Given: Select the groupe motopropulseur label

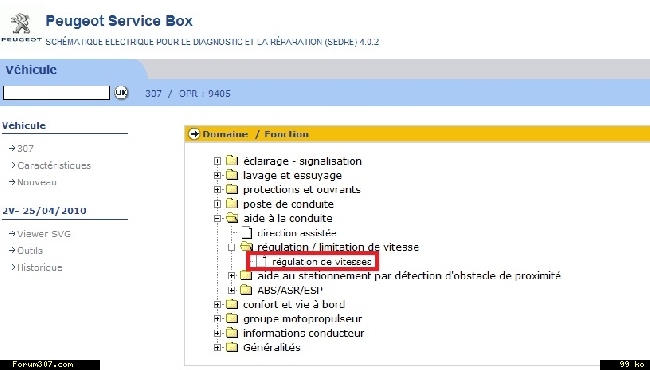Looking at the screenshot, I should pyautogui.click(x=303, y=319).
